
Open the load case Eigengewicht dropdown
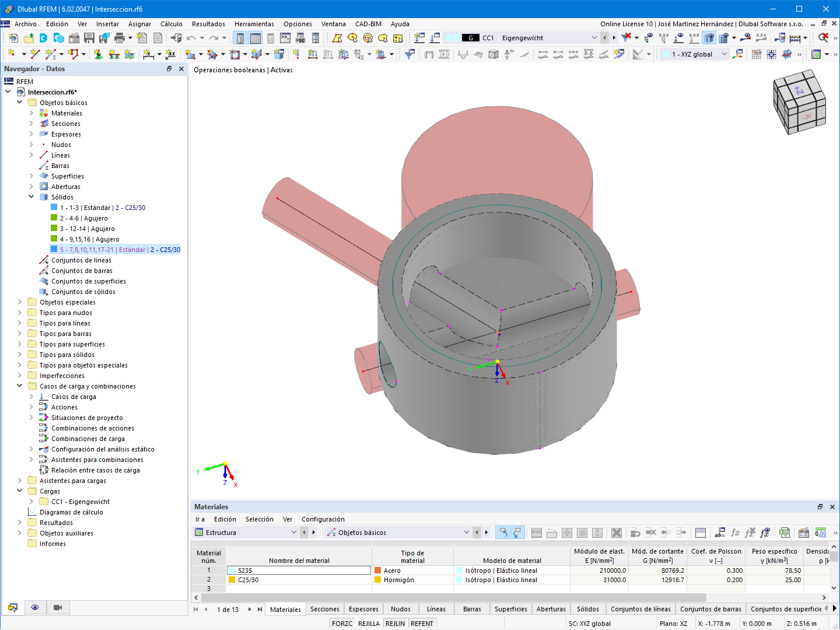click(594, 38)
